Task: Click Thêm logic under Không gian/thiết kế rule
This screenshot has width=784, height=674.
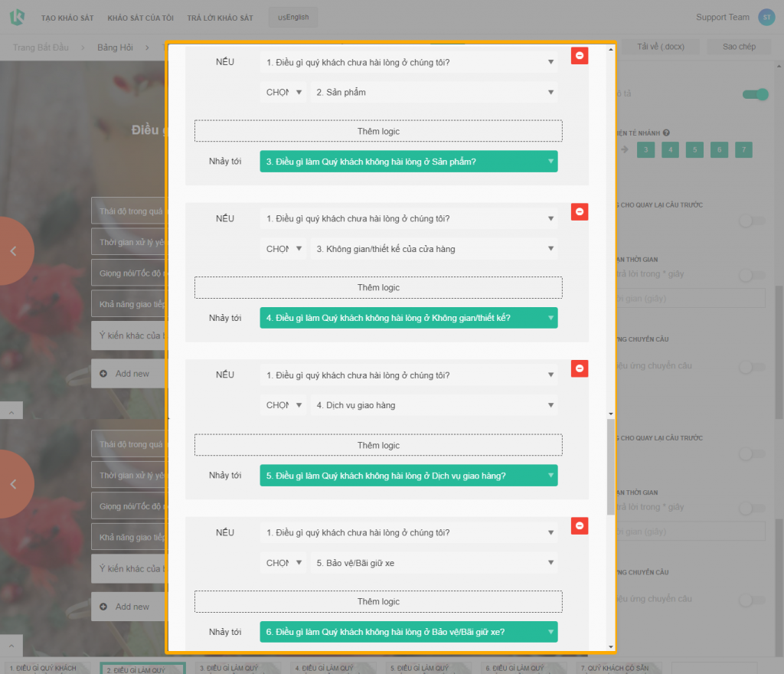Action: click(x=378, y=287)
